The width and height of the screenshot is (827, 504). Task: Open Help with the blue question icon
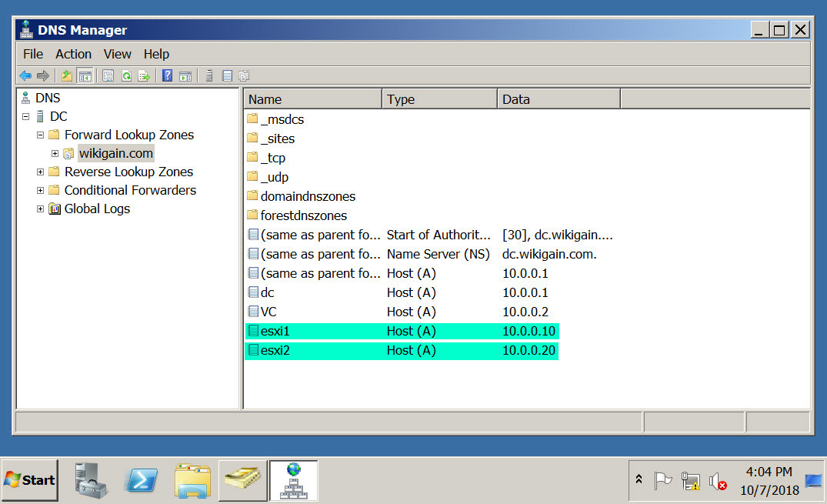(167, 75)
